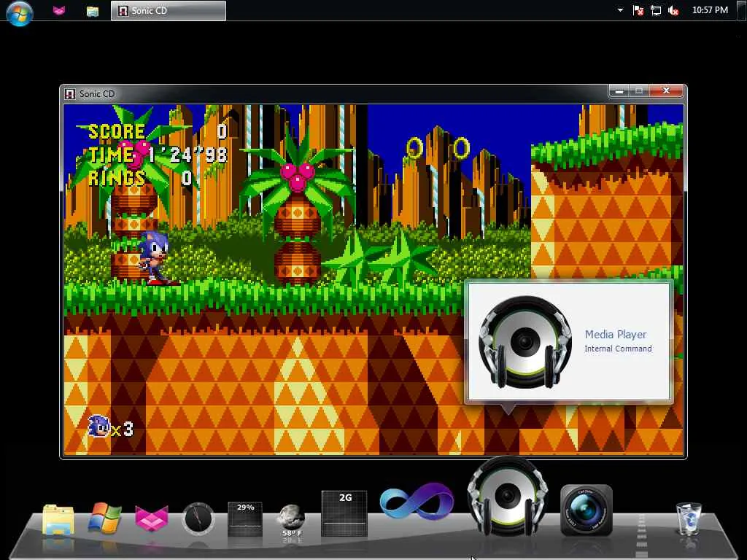747x560 pixels.
Task: Click the SCORE label in game
Action: coord(117,132)
